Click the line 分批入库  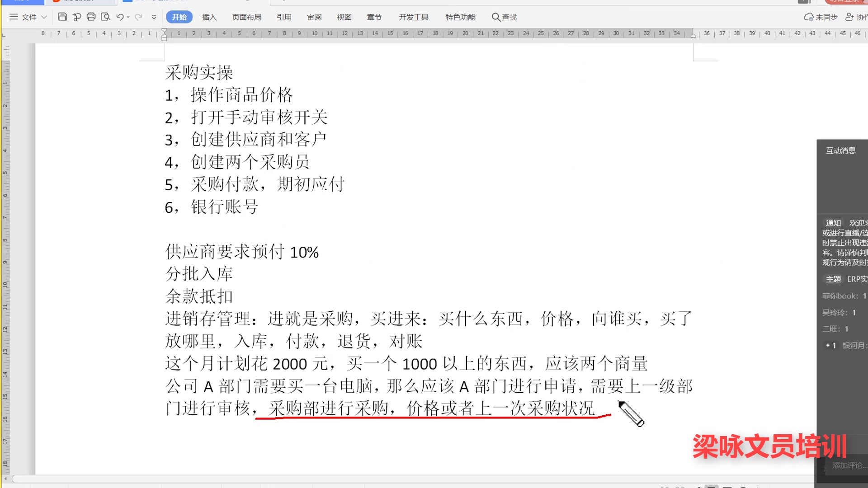pos(199,274)
